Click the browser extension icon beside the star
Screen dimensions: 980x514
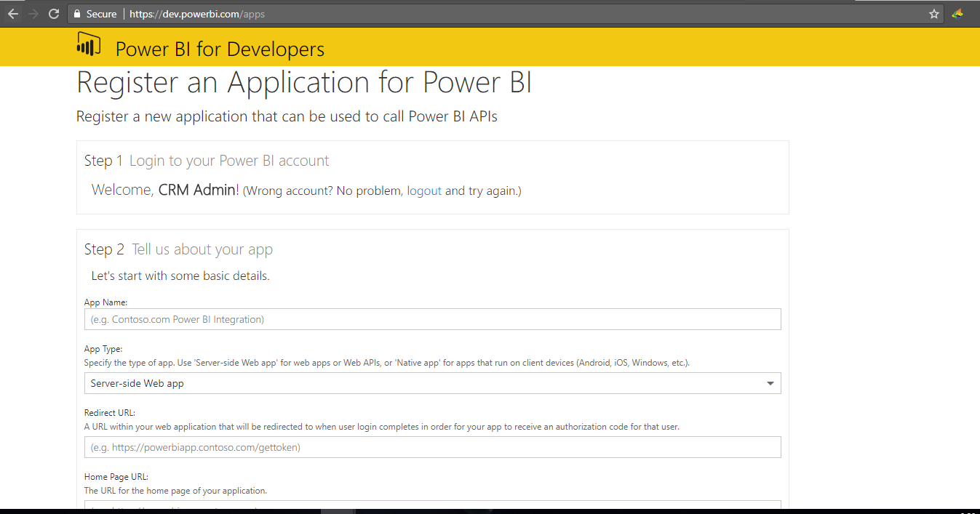tap(957, 13)
